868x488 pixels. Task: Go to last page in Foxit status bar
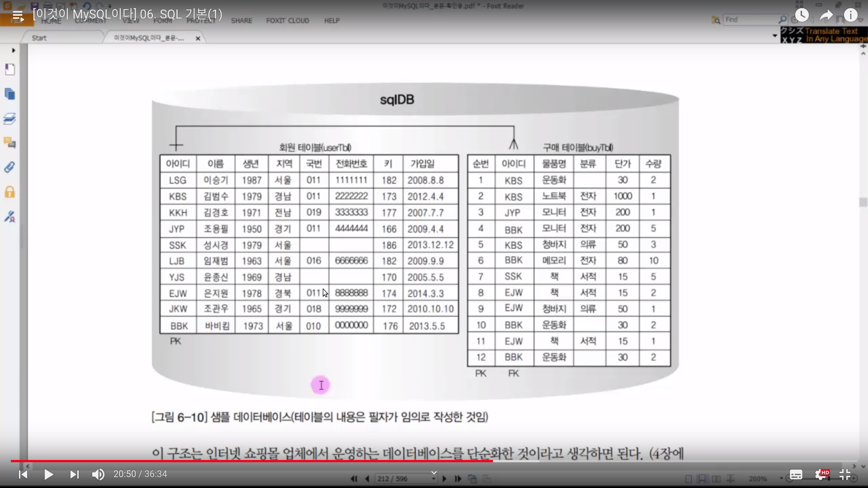click(458, 479)
